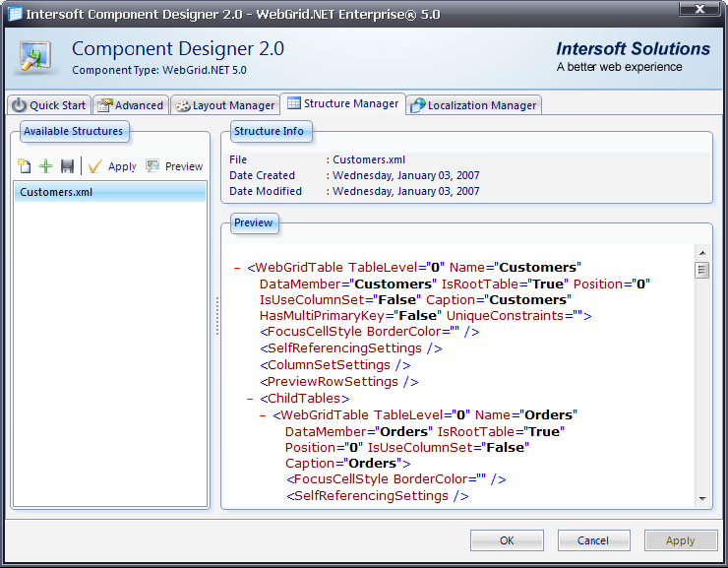Screen dimensions: 728x568
Task: Click the HasMultiPrimaryKey="False" attribute text
Action: pyautogui.click(x=350, y=316)
